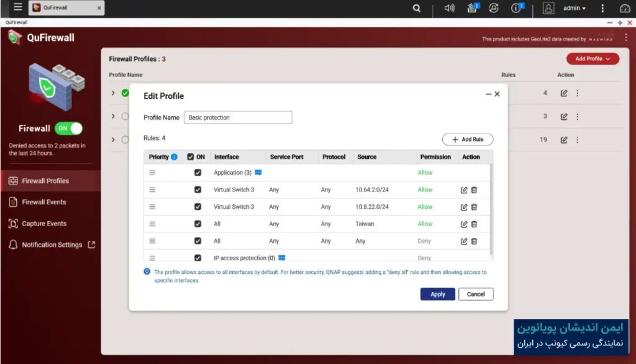Open the search icon in top bar
Viewport: 636px width, 364px height.
pos(416,8)
